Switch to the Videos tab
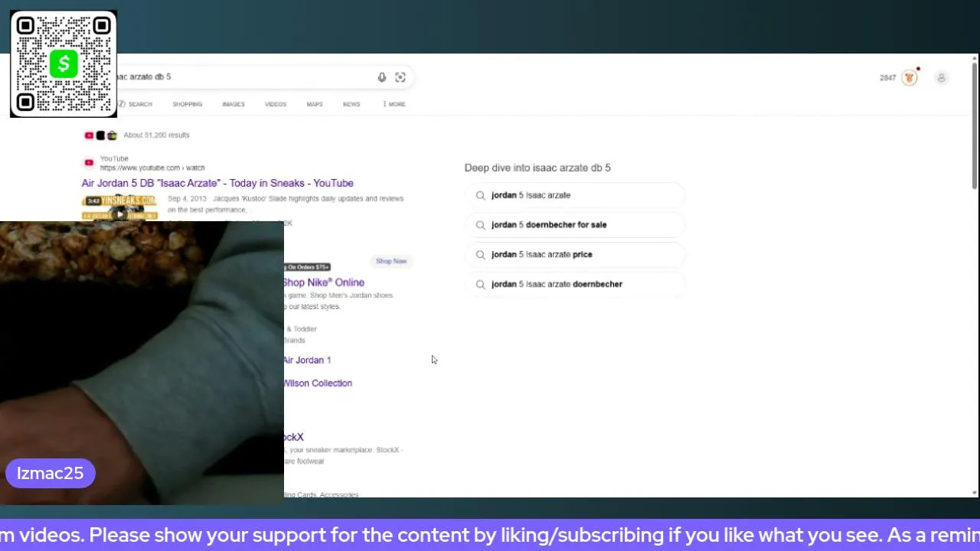Image resolution: width=980 pixels, height=551 pixels. pyautogui.click(x=276, y=104)
